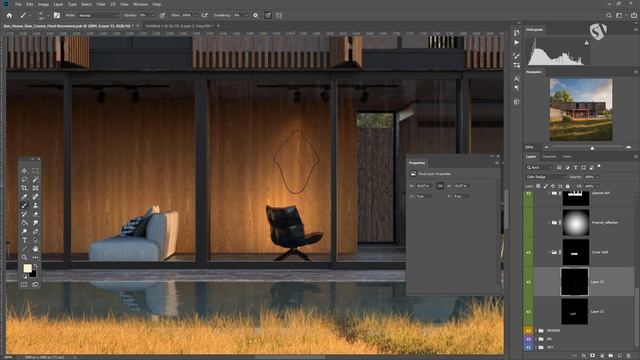
Task: Toggle visibility of the purple-tagged group
Action: pyautogui.click(x=529, y=339)
